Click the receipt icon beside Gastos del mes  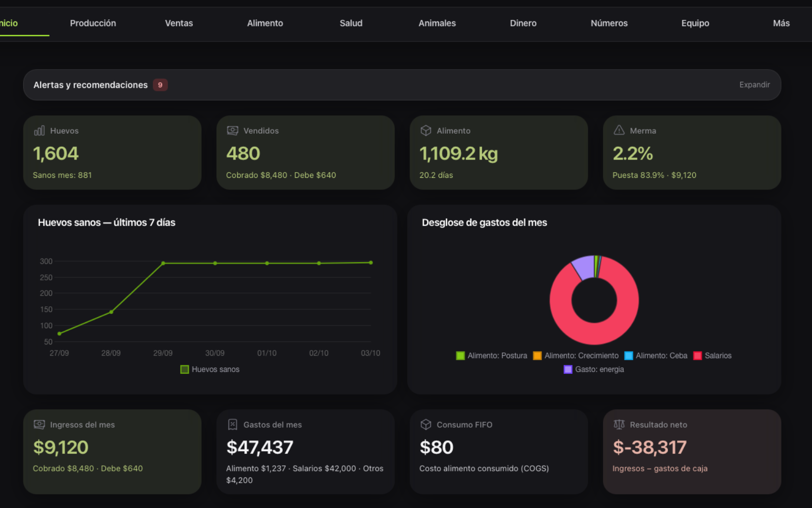[232, 424]
